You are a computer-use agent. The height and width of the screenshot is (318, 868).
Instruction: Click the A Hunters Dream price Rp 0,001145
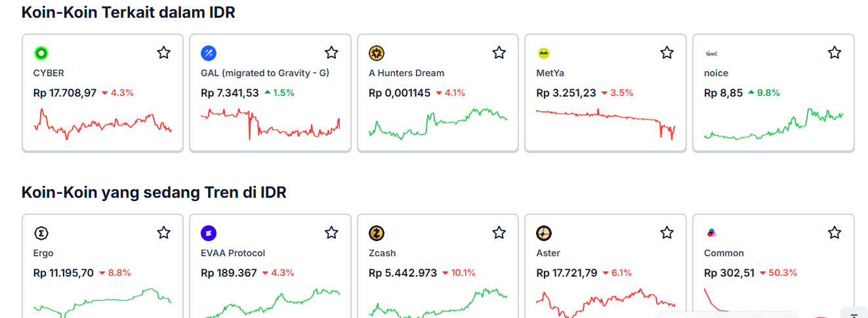400,93
